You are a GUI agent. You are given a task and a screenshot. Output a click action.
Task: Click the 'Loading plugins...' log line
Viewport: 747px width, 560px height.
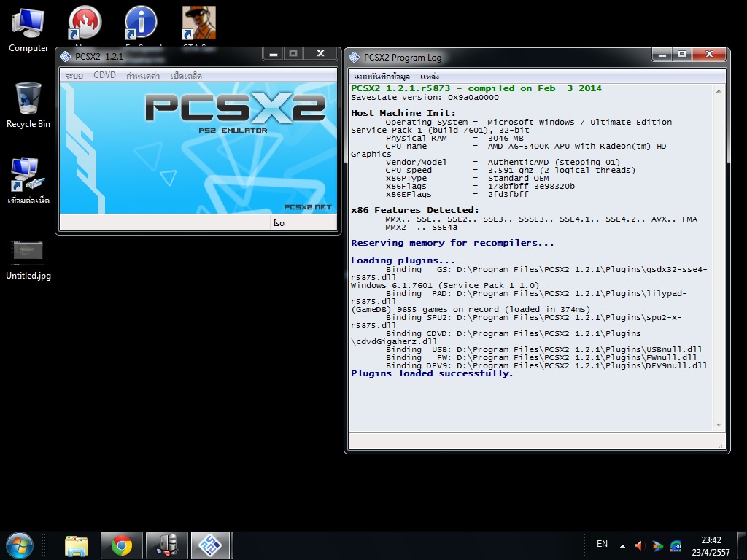click(x=403, y=260)
